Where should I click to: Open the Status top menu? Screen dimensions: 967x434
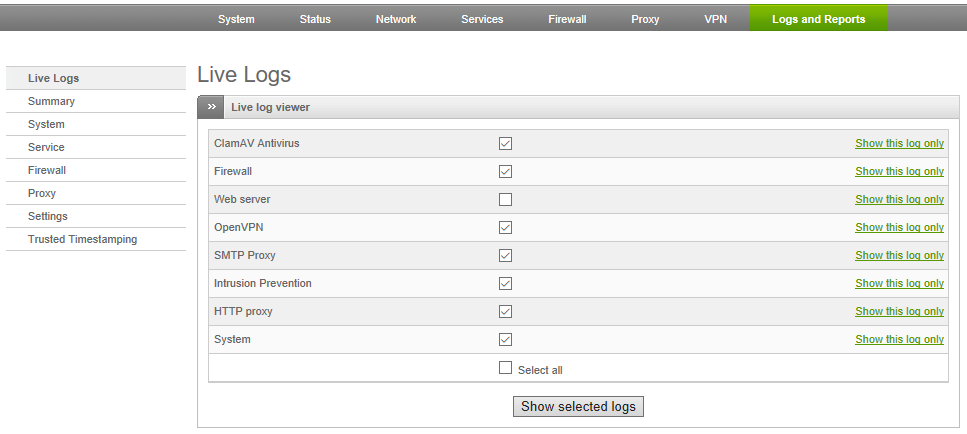[x=315, y=19]
